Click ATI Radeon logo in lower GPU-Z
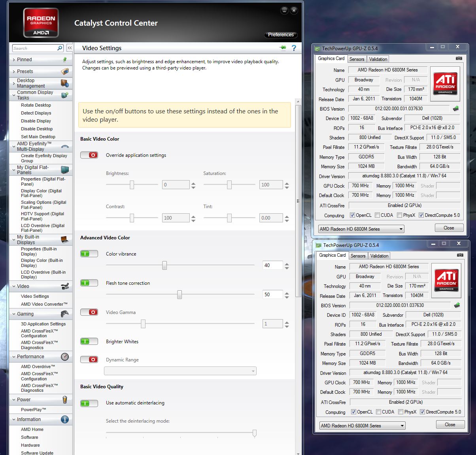This screenshot has width=476, height=455. pos(446,280)
